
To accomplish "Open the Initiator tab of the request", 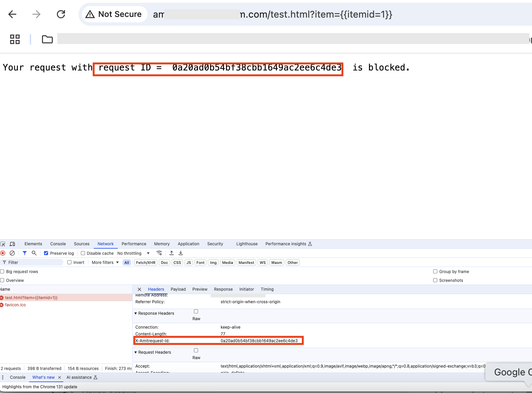I will (x=246, y=289).
